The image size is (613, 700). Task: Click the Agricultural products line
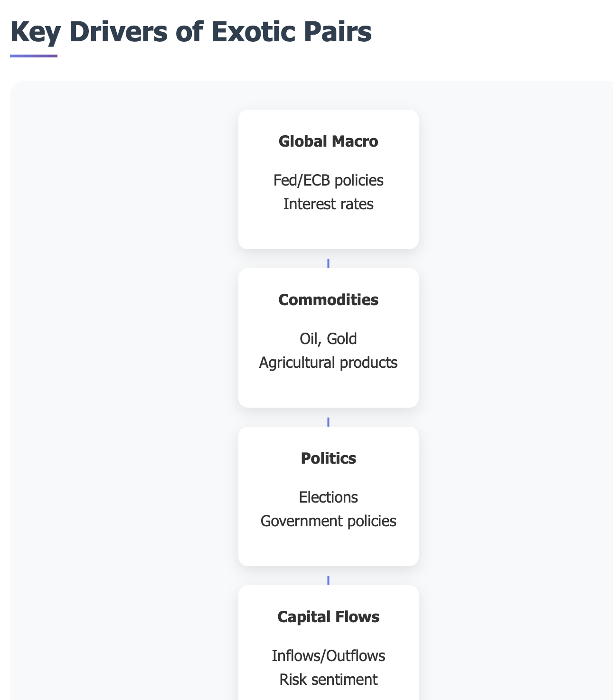pyautogui.click(x=329, y=363)
